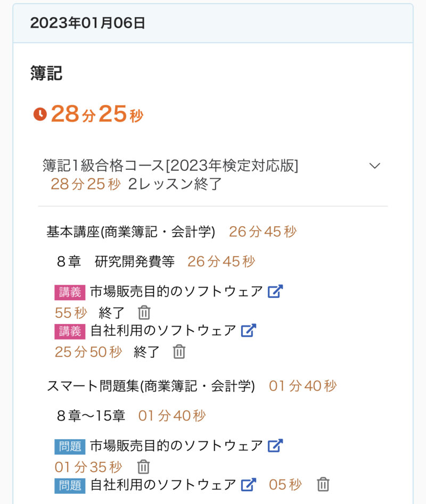Delete the 01分35秒 problem record
This screenshot has width=426, height=504.
(143, 467)
